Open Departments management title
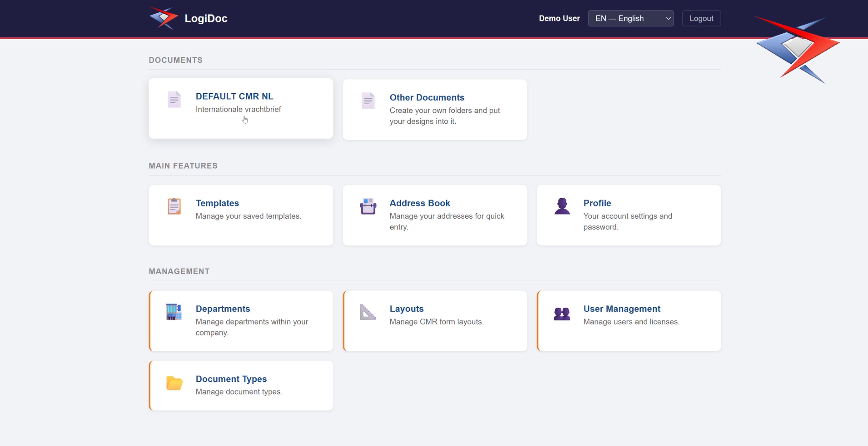868x446 pixels. pos(223,309)
